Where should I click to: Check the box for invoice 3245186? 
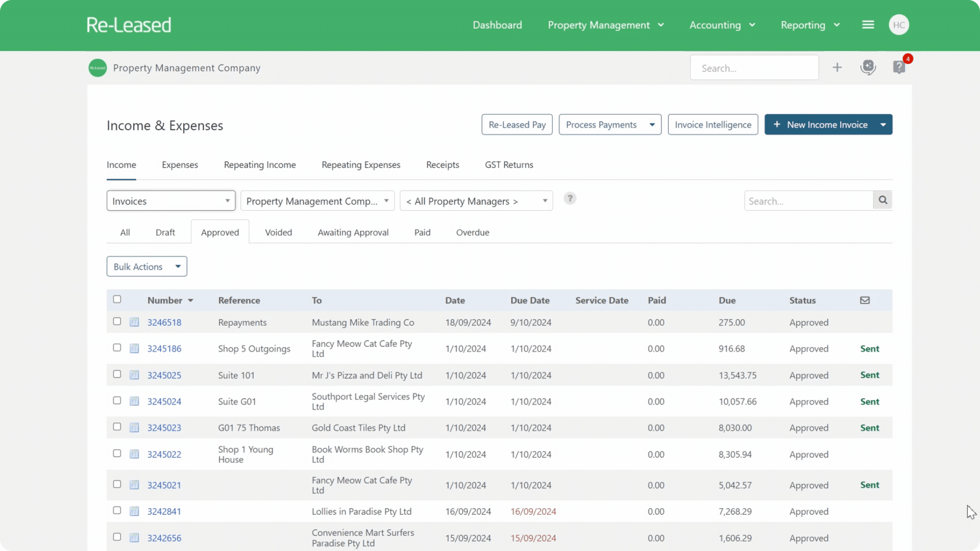click(117, 347)
